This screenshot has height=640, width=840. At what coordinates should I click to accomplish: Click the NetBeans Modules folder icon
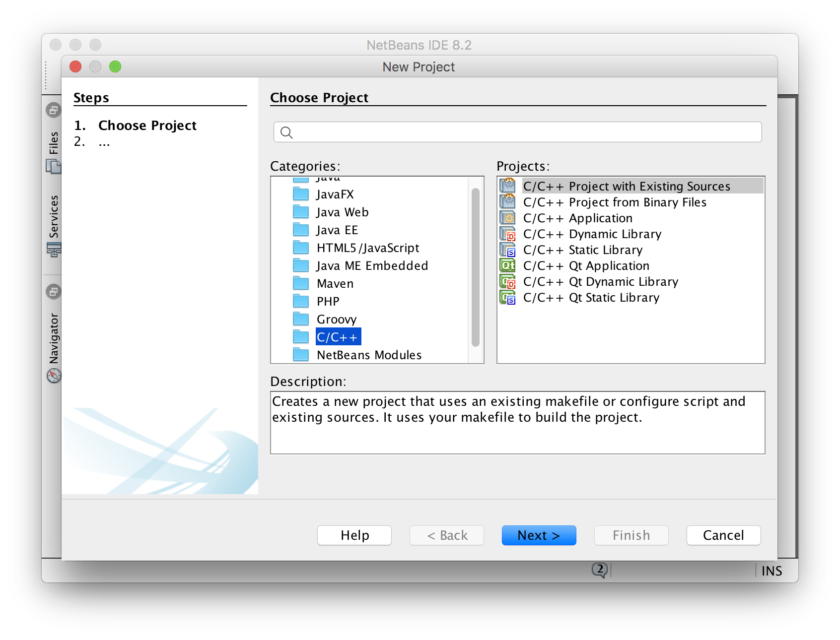(x=301, y=355)
